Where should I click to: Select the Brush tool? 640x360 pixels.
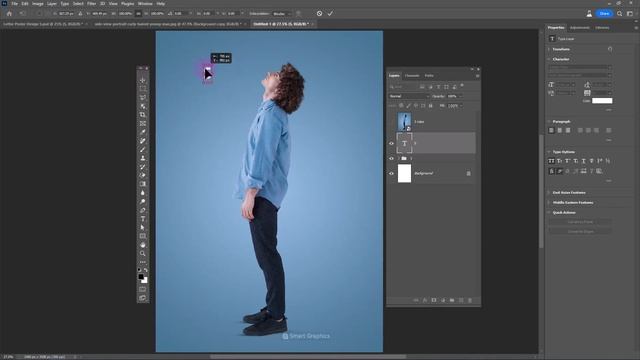point(142,149)
